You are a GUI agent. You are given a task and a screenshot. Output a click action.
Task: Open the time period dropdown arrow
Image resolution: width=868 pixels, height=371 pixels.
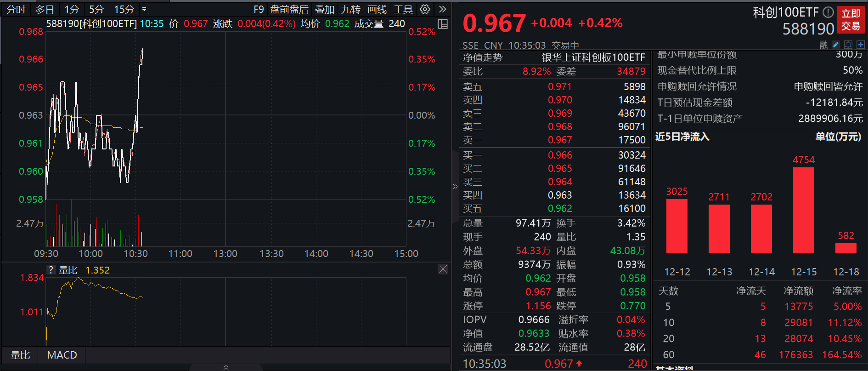(144, 9)
